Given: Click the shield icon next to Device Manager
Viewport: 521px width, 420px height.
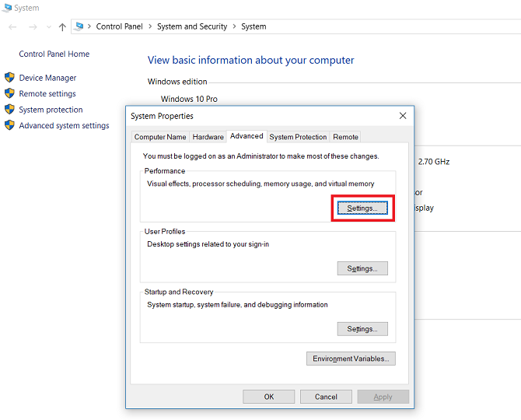Looking at the screenshot, I should click(9, 78).
